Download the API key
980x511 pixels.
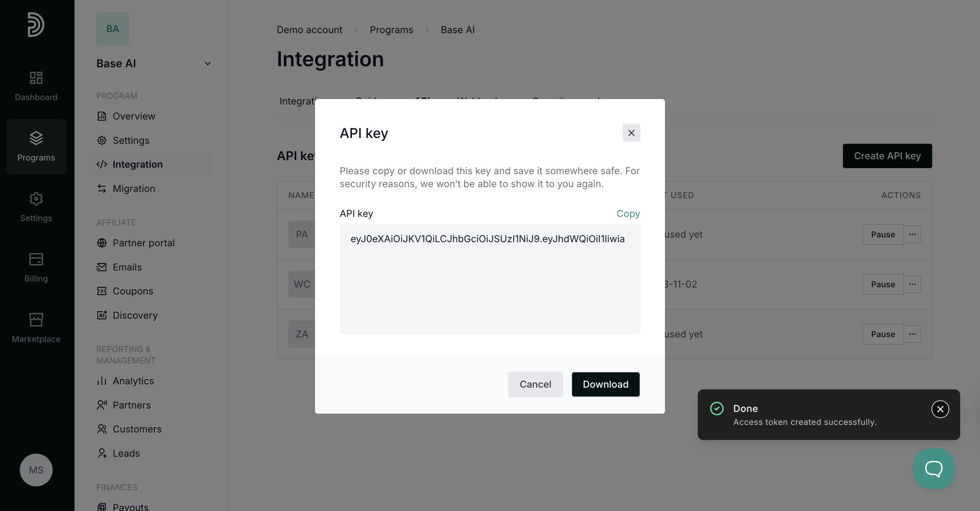point(605,384)
